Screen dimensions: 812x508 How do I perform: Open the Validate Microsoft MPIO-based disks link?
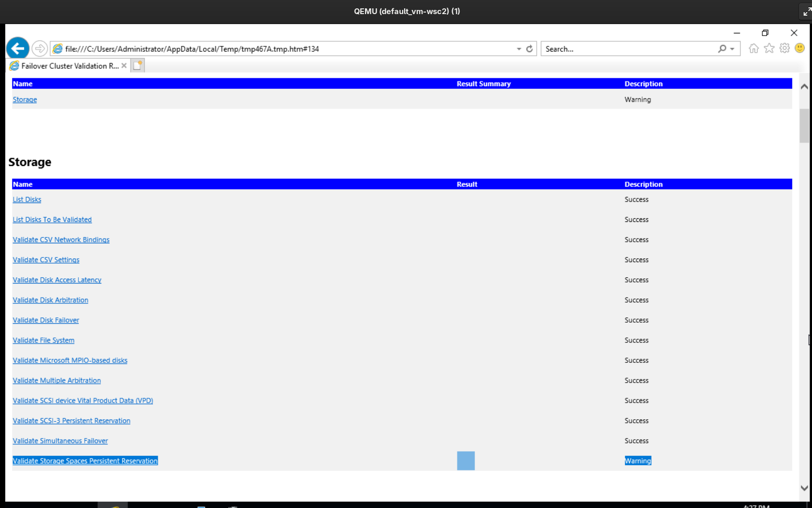[x=70, y=360]
